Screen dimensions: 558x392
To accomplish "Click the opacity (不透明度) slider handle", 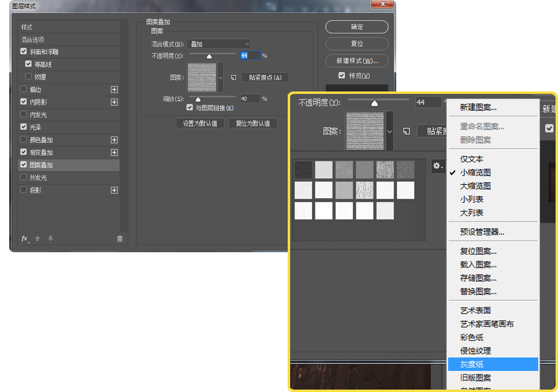I will [x=209, y=56].
